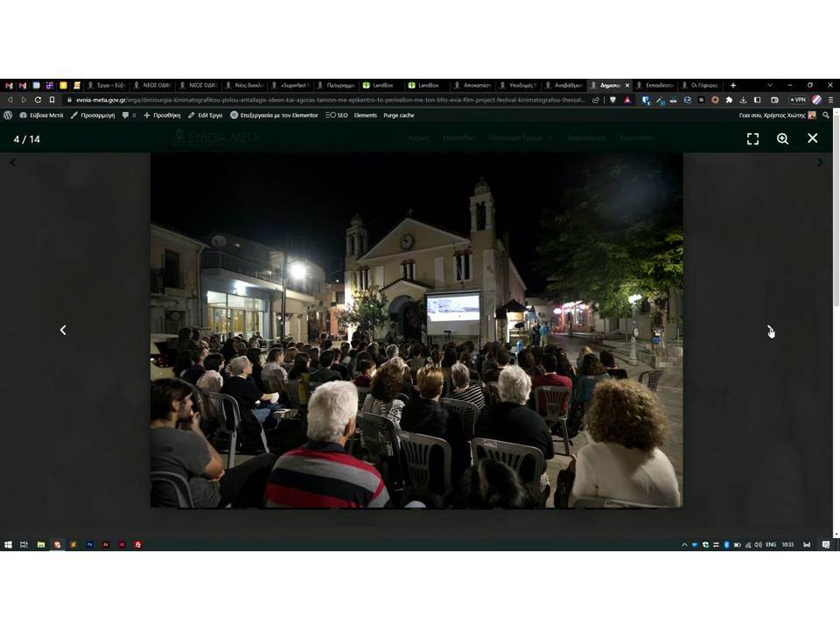Open the "Προσθήκη" add-new menu
Screen dimensions: 840x630
(x=162, y=115)
